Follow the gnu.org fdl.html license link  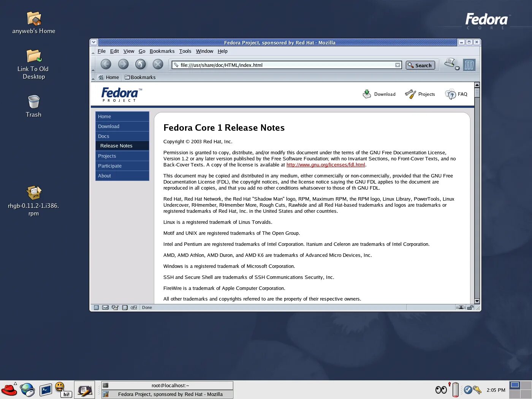(x=326, y=165)
